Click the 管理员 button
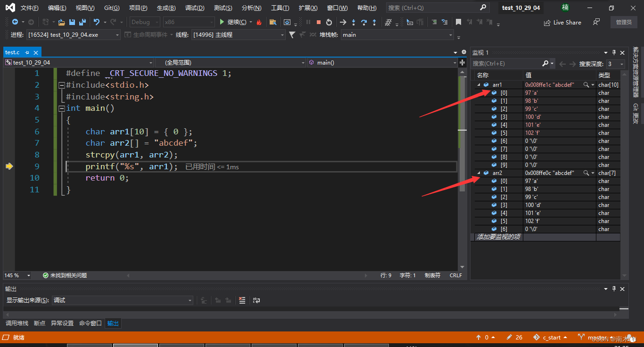This screenshot has width=644, height=347. pyautogui.click(x=623, y=22)
